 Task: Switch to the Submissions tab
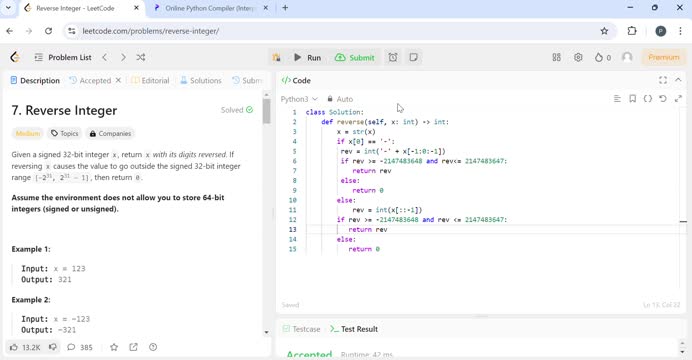[247, 81]
